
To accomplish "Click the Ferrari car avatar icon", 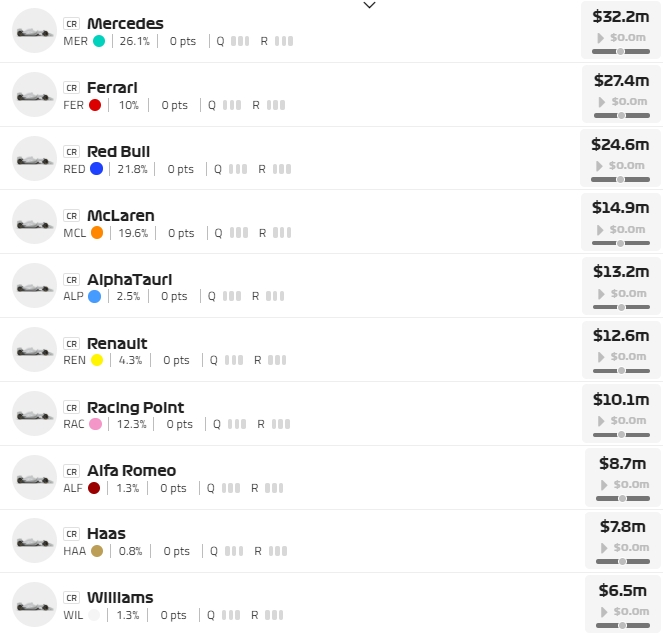I will (34, 95).
